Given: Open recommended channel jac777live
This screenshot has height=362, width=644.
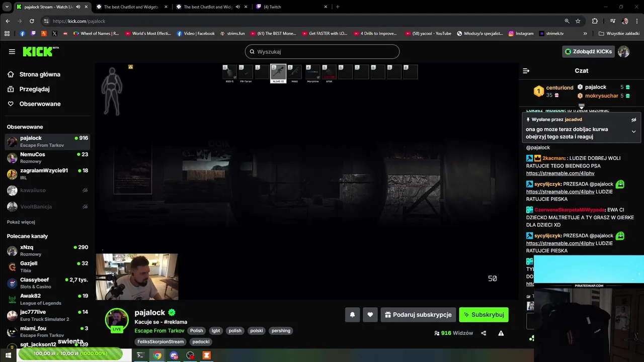Looking at the screenshot, I should [x=47, y=315].
